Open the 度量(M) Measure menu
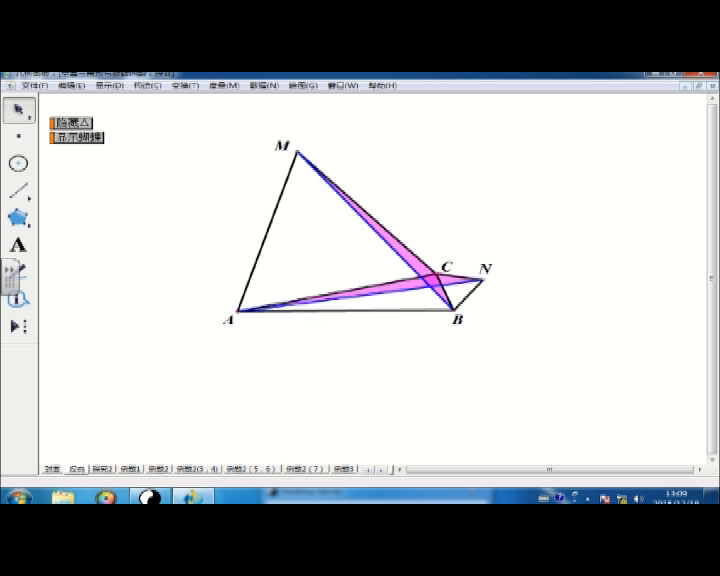Screen dimensions: 720x576 click(x=224, y=86)
